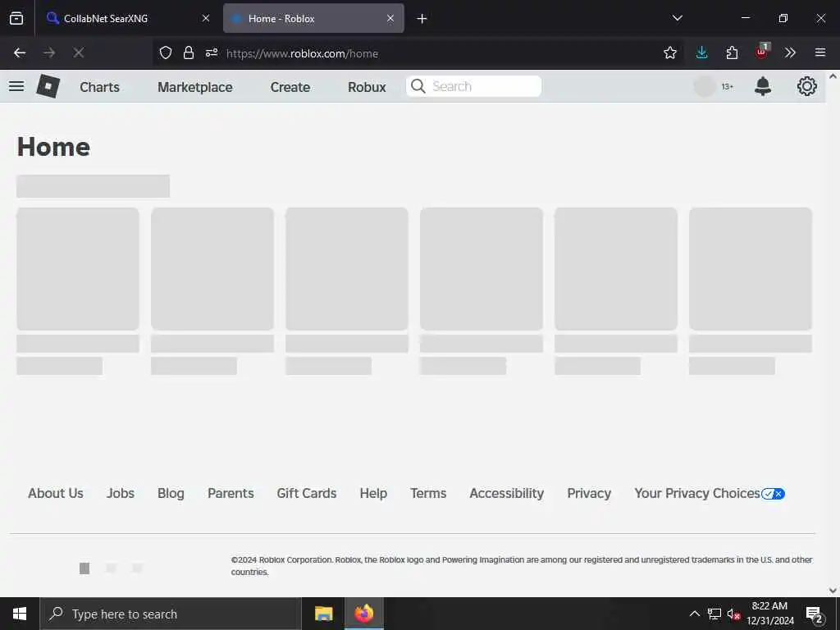Open the Firefox downloads panel
Screen dimensions: 840x630
[x=702, y=52]
